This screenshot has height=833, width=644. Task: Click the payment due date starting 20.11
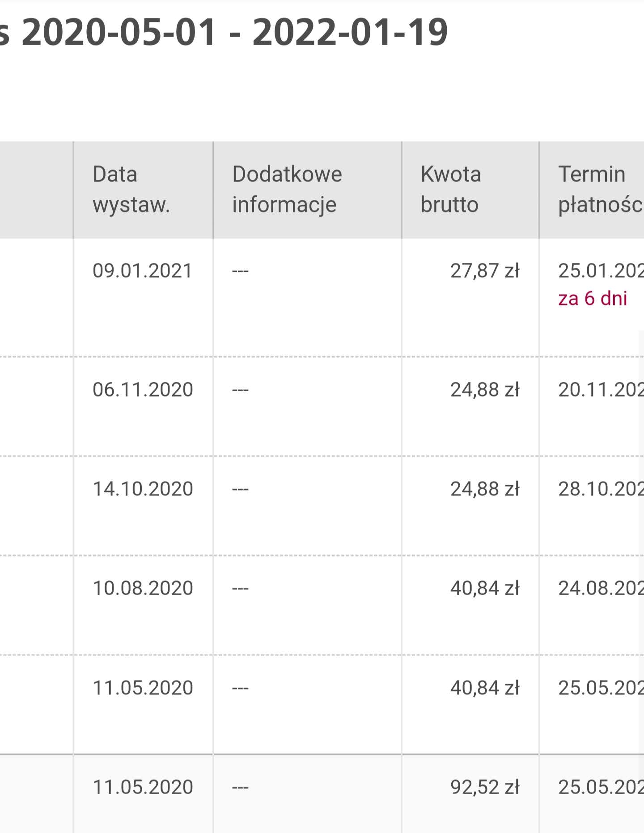coord(600,390)
